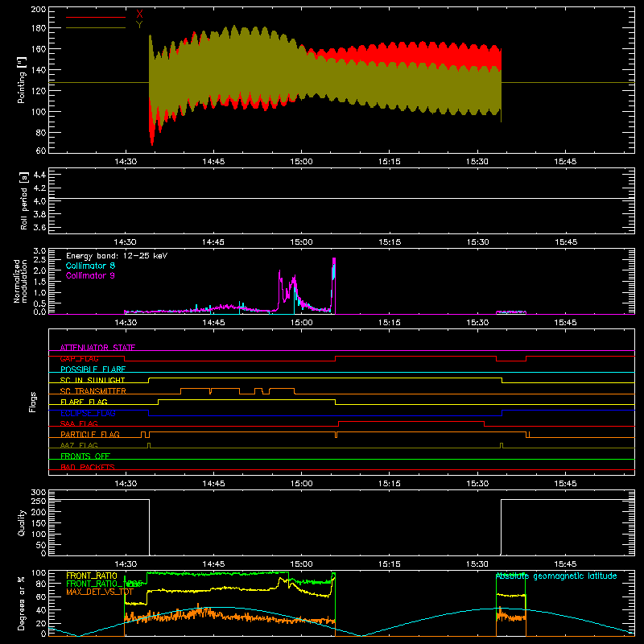Click the 'Absolute geomagnetic latitude' legend text
The width and height of the screenshot is (644, 644).
(556, 576)
